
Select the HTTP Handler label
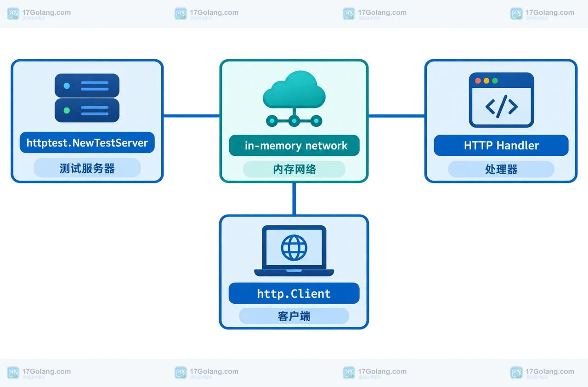click(501, 146)
